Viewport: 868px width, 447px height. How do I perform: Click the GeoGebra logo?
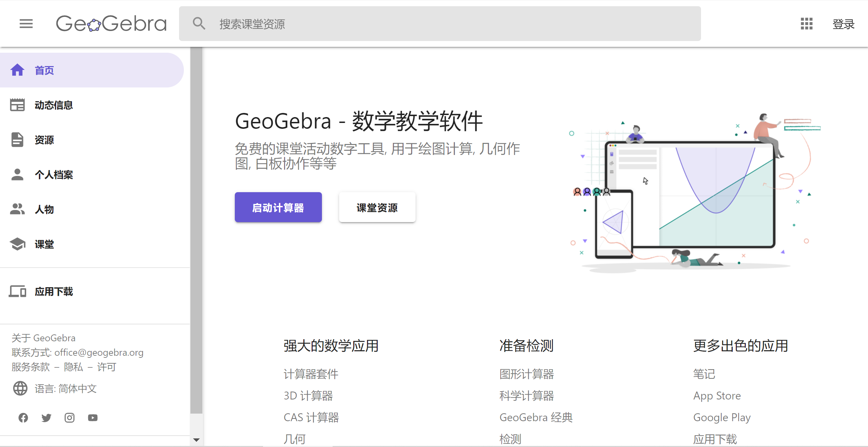pos(111,24)
